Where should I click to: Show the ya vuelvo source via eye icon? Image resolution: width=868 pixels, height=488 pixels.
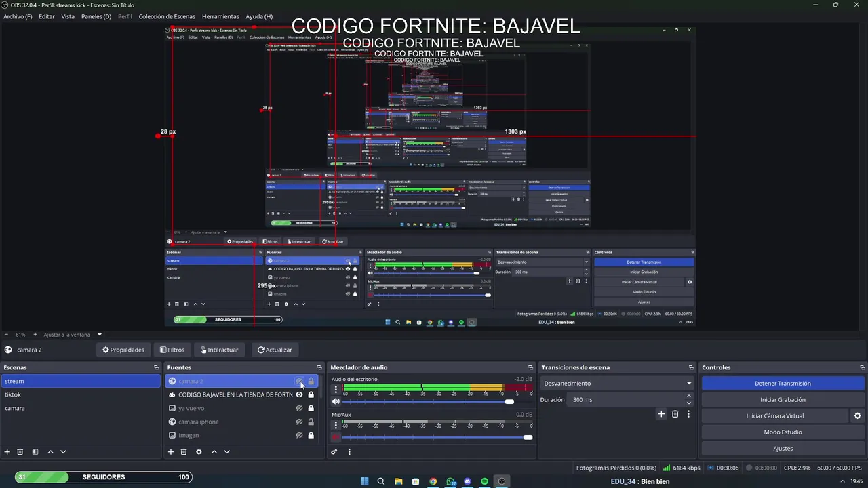[299, 408]
